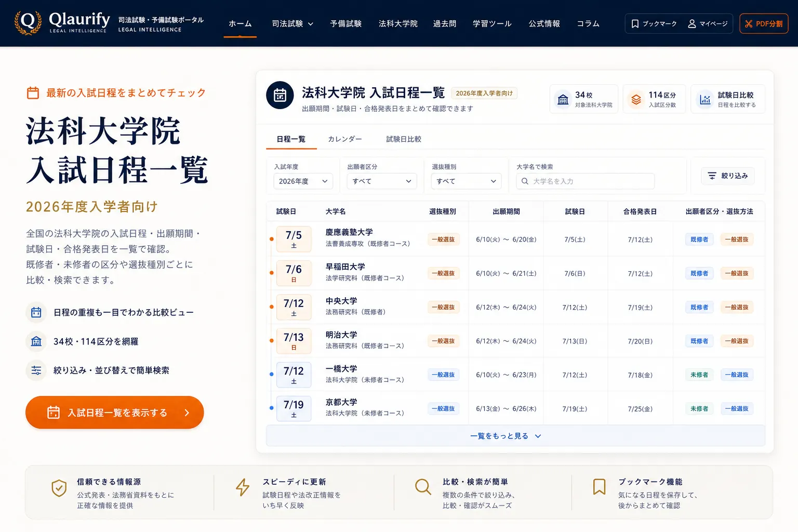The image size is (798, 532).
Task: Open コラム in the navigation bar
Action: tap(588, 24)
